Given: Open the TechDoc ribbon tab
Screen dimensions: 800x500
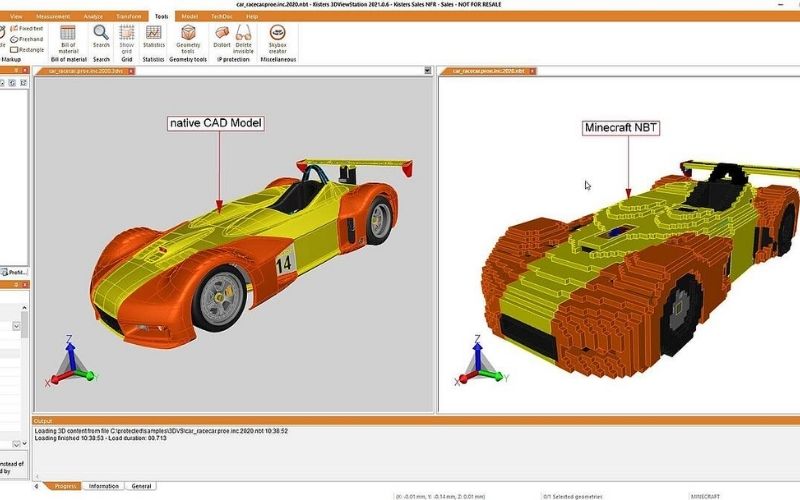Looking at the screenshot, I should (221, 16).
